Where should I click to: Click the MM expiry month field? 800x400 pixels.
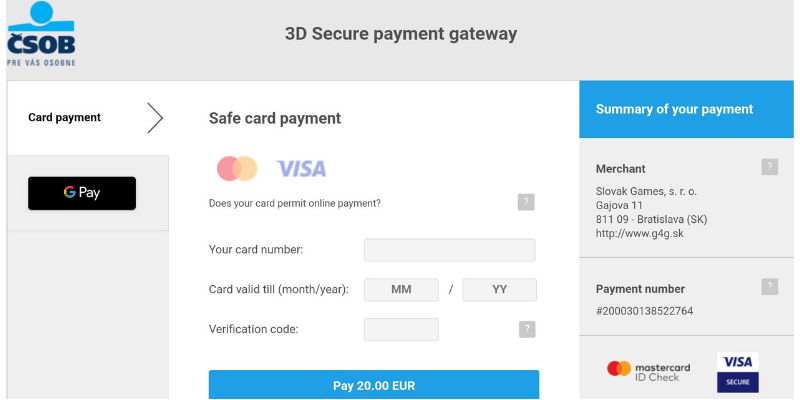click(x=401, y=290)
